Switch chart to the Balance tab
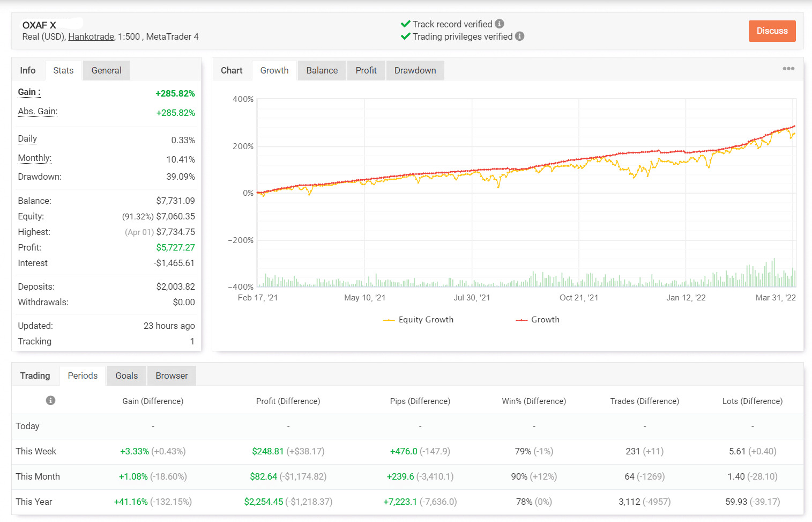Screen dimensions: 812x522 (322, 70)
